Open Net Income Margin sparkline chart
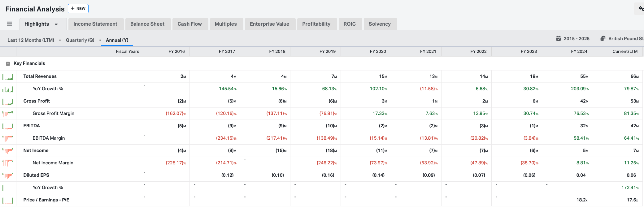644x207 pixels. 8,163
